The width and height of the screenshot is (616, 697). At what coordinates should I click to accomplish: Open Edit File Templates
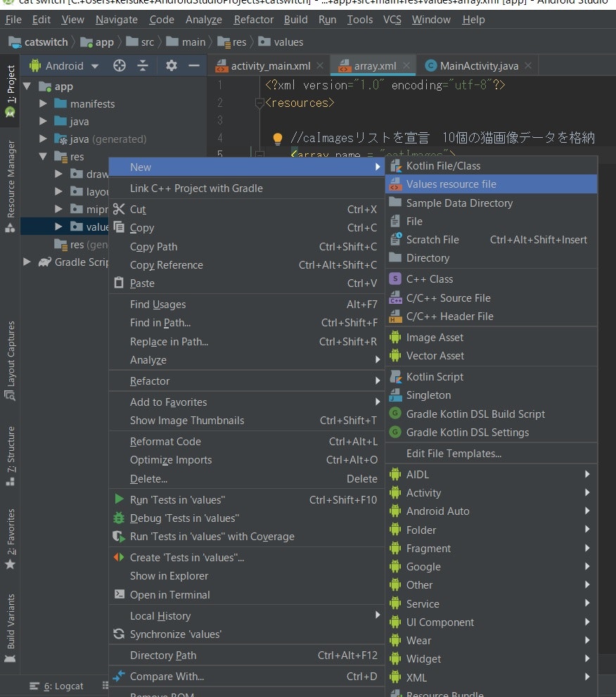tap(491, 454)
